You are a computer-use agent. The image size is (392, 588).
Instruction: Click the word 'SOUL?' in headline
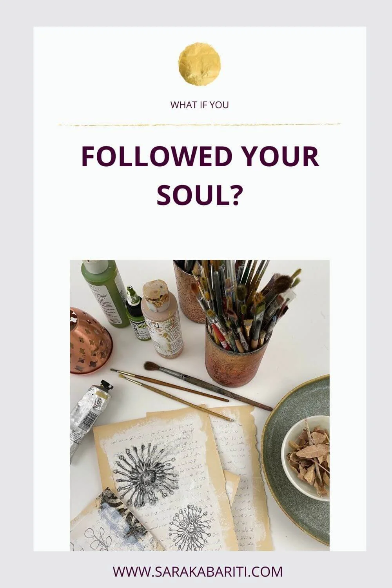pyautogui.click(x=198, y=195)
